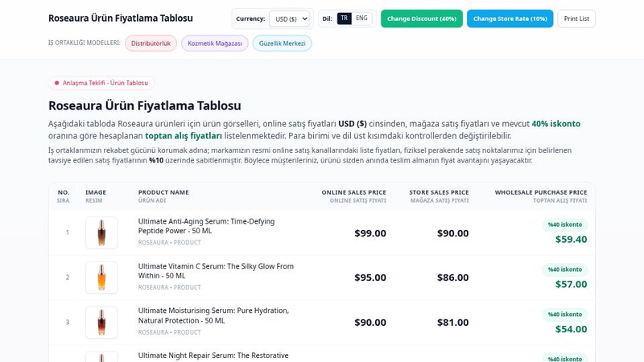The width and height of the screenshot is (644, 362).
Task: Click the Anlaşma Teklifi - Ürün Tablosu badge
Action: pyautogui.click(x=101, y=83)
